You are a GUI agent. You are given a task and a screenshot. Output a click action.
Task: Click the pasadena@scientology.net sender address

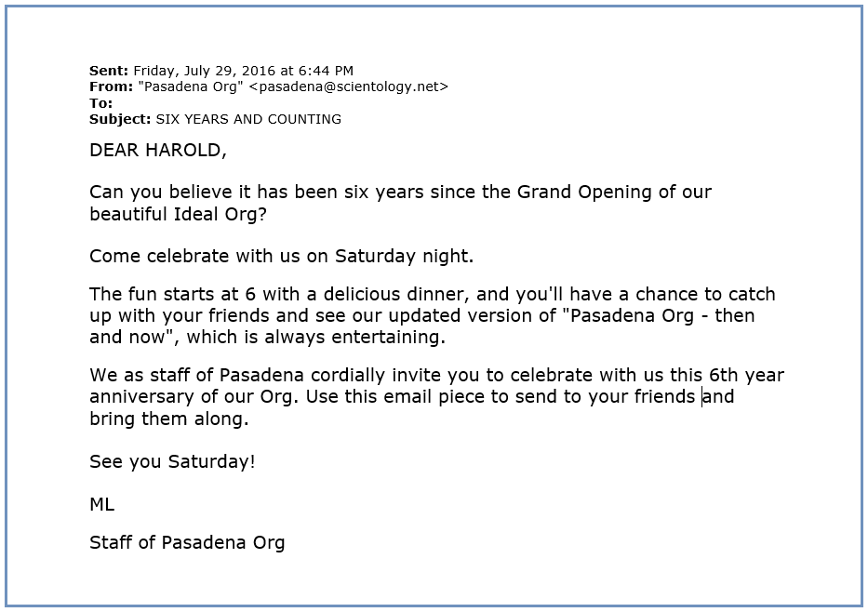(349, 86)
